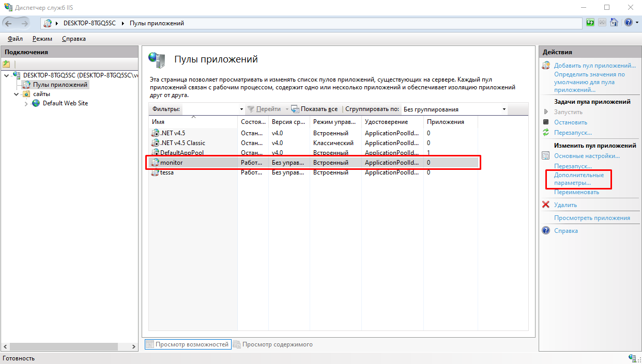
Task: Click Дополнительные параметры link
Action: pyautogui.click(x=578, y=179)
